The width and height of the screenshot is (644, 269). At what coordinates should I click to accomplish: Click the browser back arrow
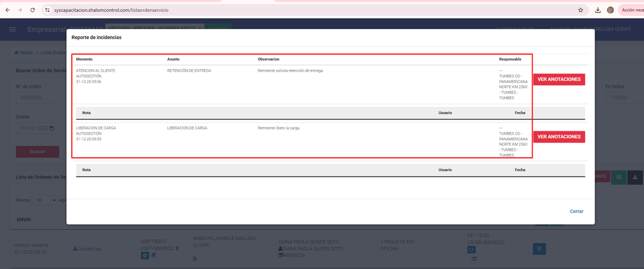pyautogui.click(x=8, y=10)
